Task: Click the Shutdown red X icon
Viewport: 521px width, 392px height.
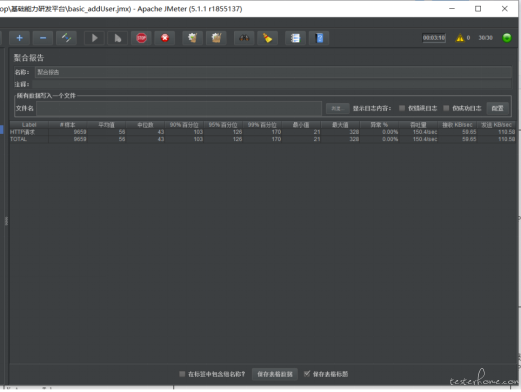Action: pyautogui.click(x=165, y=38)
